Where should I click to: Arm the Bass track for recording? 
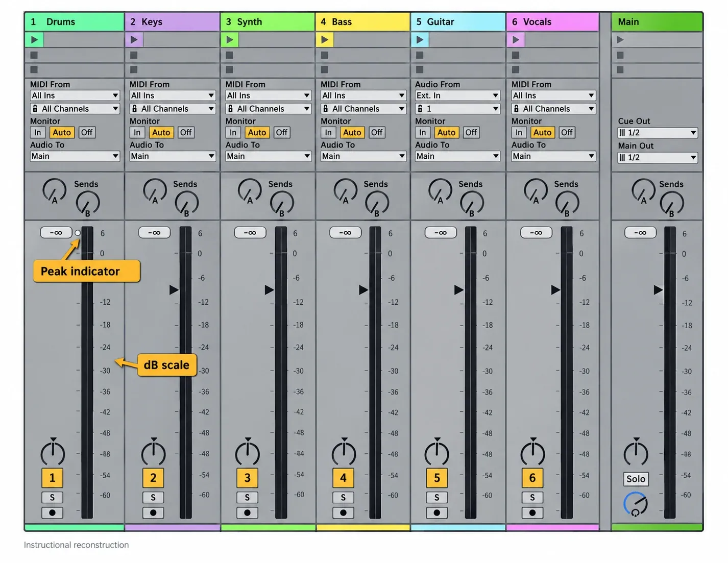point(343,512)
